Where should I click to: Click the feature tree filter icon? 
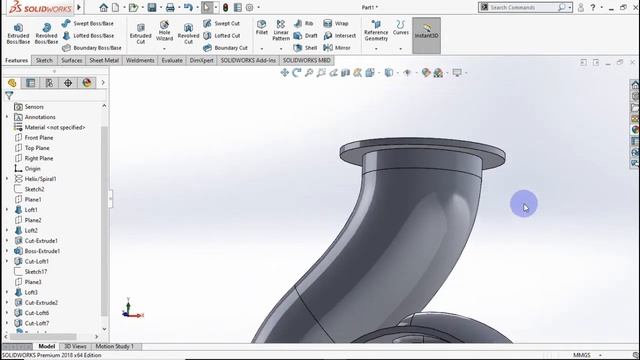[x=9, y=96]
